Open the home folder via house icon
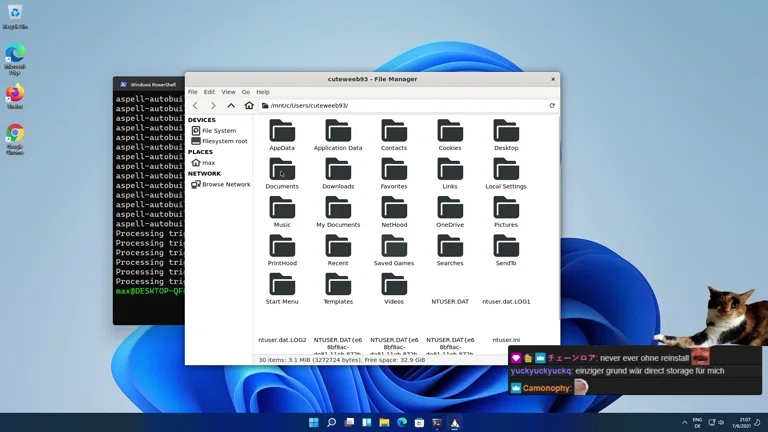The image size is (768, 432). (249, 105)
